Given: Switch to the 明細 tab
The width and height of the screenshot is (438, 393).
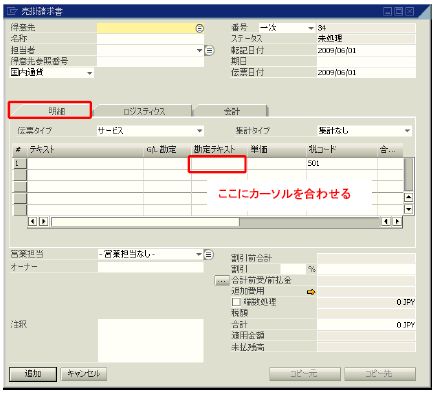Looking at the screenshot, I should click(50, 110).
